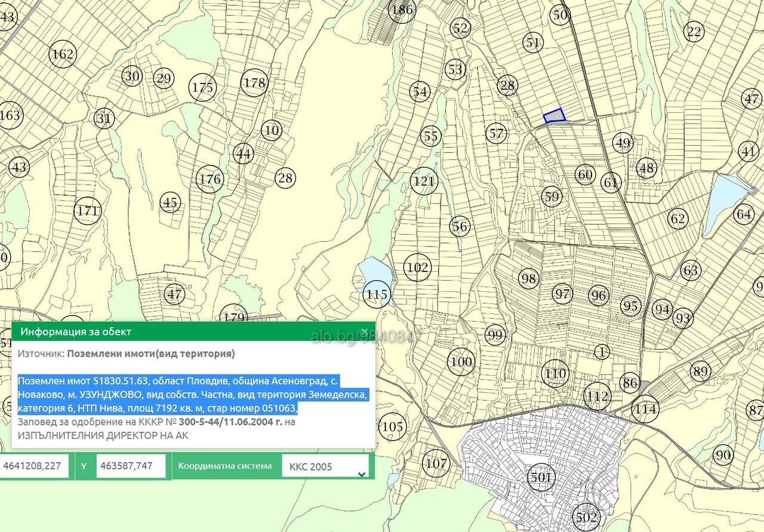Viewport: 764px width, 532px height.
Task: Click map area label 29
Action: click(163, 78)
